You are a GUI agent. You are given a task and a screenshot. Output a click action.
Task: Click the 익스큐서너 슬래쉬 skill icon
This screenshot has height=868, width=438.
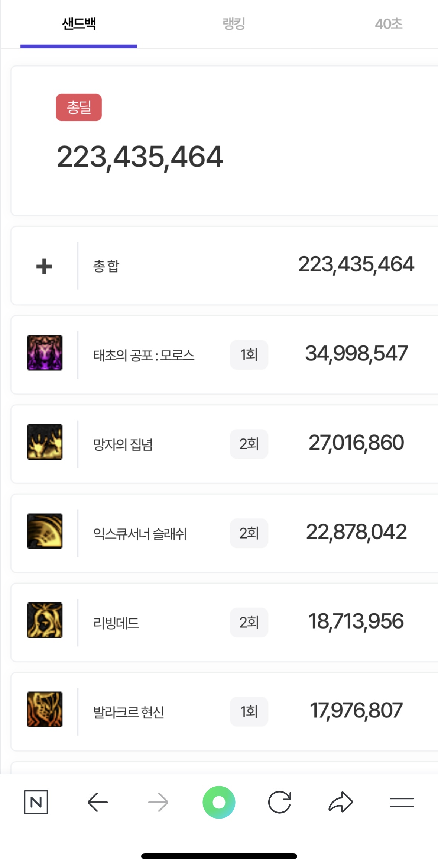click(45, 531)
